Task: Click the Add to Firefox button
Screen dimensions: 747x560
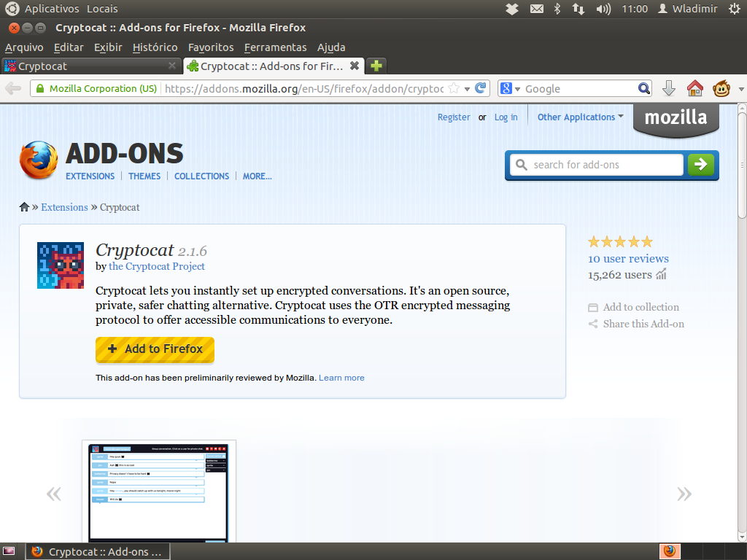Action: pos(155,349)
